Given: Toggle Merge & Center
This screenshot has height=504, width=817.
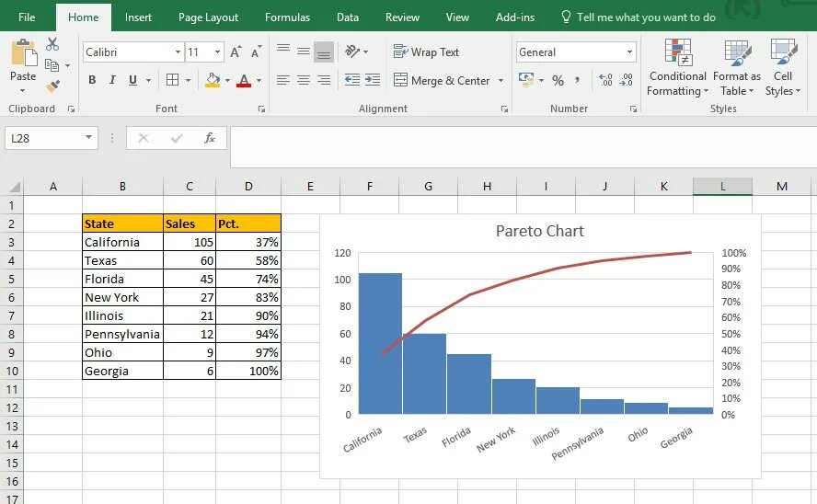Looking at the screenshot, I should tap(442, 80).
